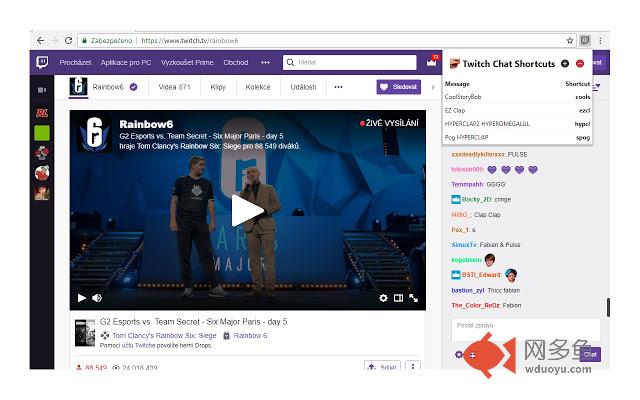Select the Videa 871 tab
This screenshot has height=400, width=640.
[x=174, y=87]
